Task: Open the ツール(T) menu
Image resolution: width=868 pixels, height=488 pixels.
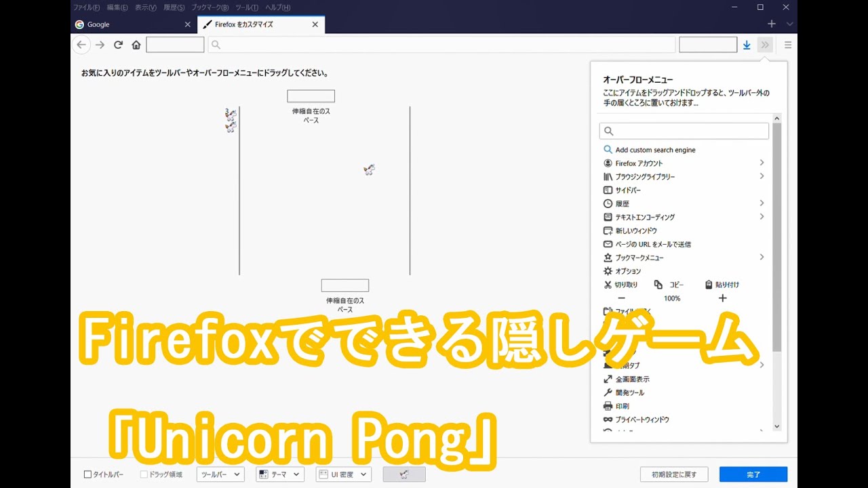Action: coord(246,7)
